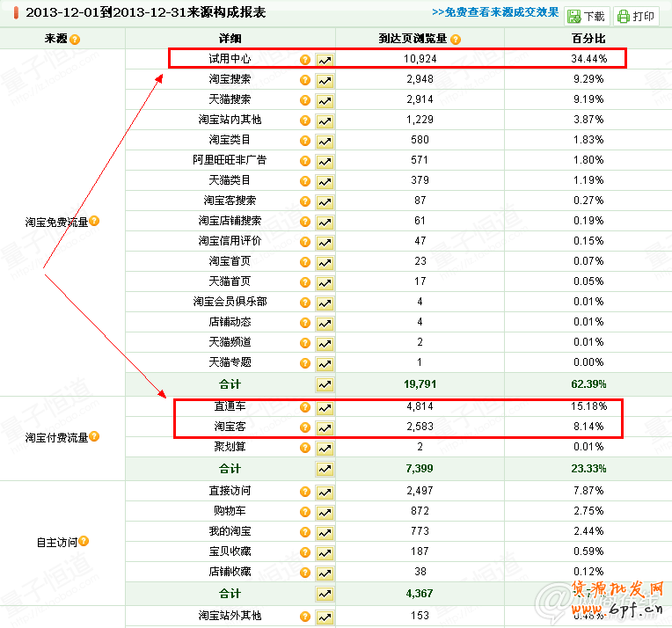This screenshot has width=672, height=628.
Task: Show help tip for 店铺收藏
Action: [304, 573]
